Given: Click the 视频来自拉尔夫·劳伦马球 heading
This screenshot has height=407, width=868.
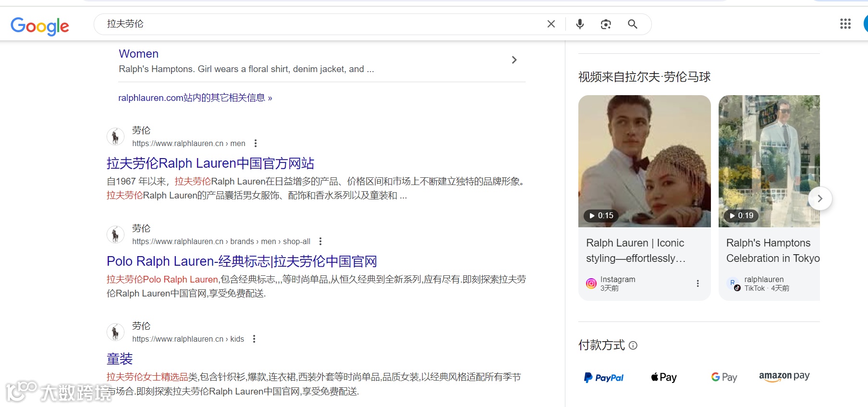Looking at the screenshot, I should (645, 77).
